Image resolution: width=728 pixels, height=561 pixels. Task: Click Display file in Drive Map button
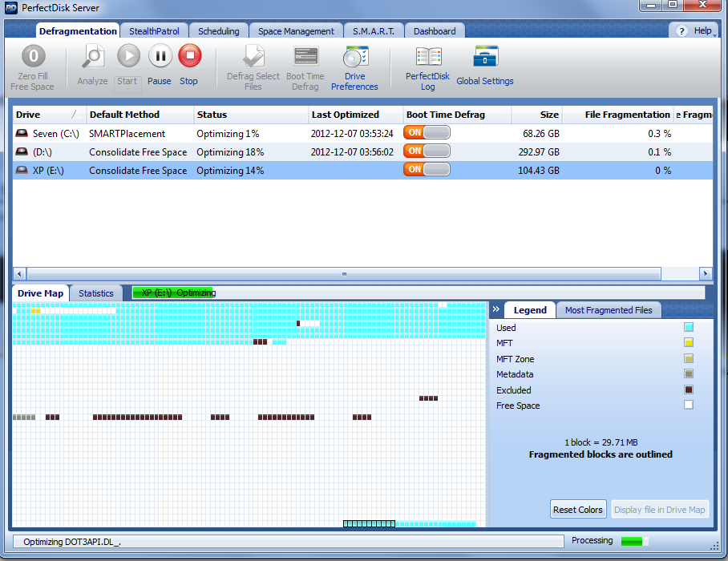pyautogui.click(x=660, y=510)
